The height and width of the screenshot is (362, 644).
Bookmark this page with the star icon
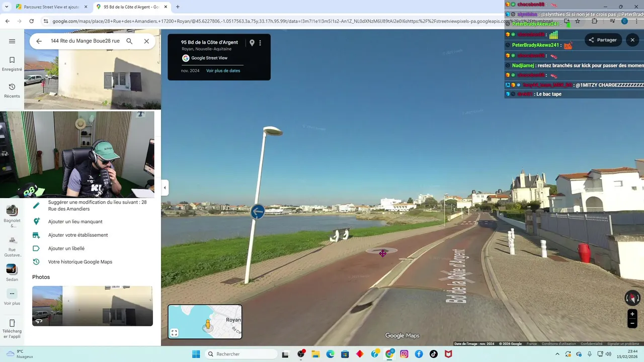(x=578, y=21)
